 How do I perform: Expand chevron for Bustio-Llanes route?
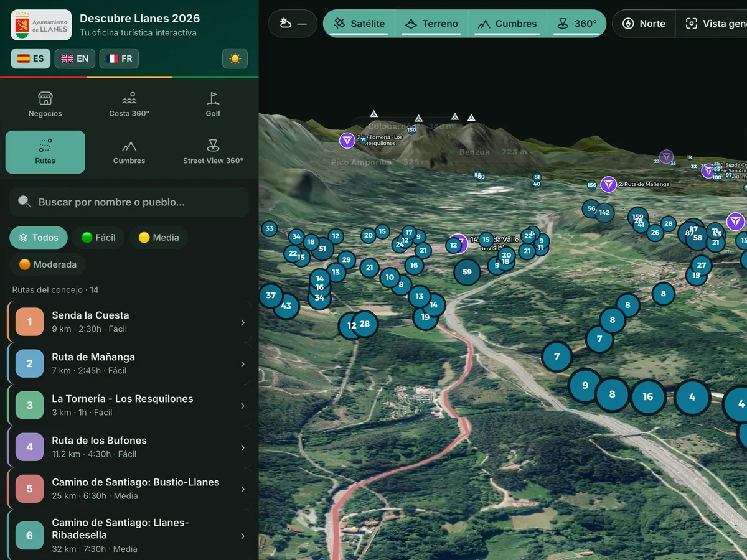click(243, 489)
